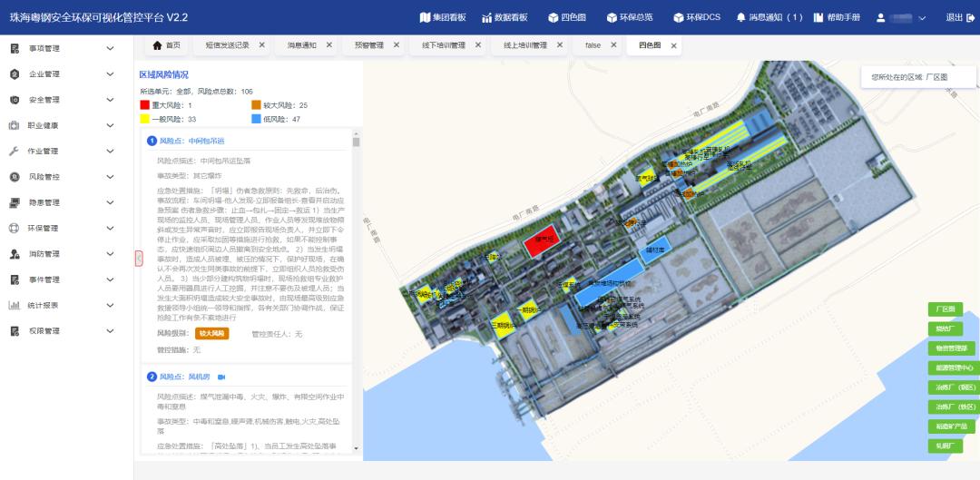Click the 四色图 cube icon in header

[554, 17]
